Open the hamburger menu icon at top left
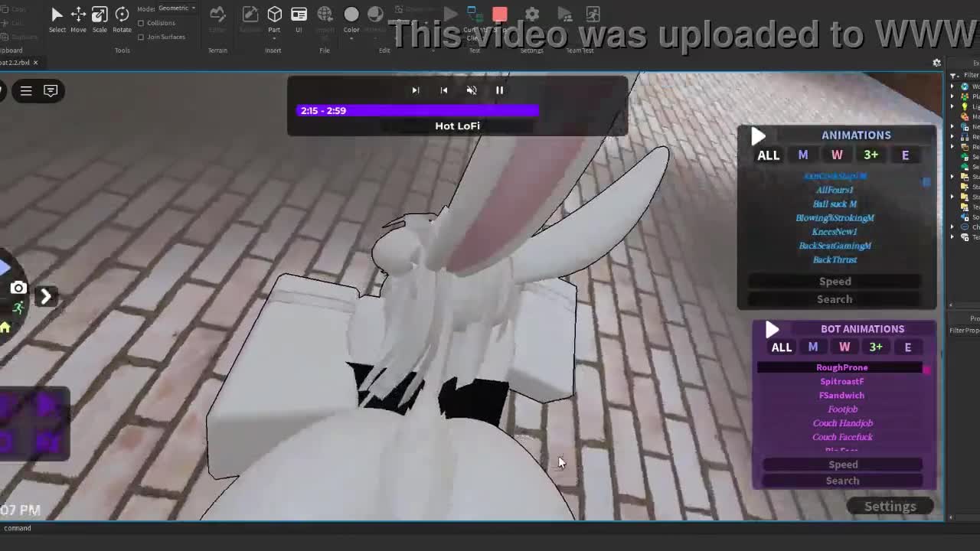This screenshot has height=551, width=980. click(26, 91)
